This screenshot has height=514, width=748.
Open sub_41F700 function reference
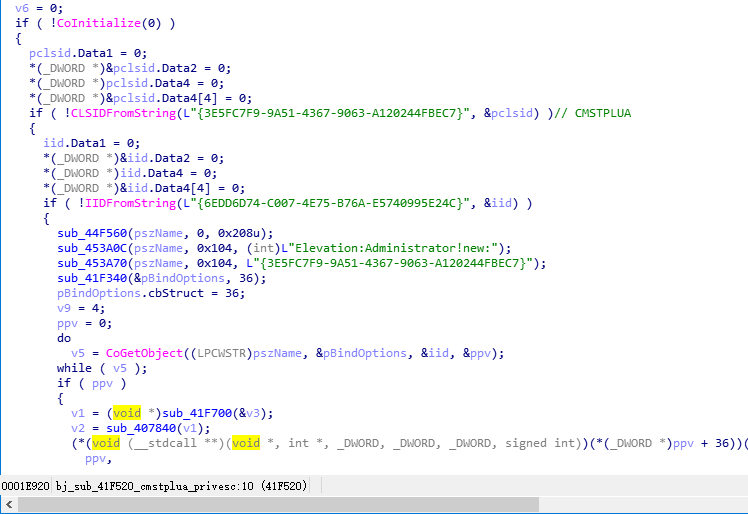(197, 413)
